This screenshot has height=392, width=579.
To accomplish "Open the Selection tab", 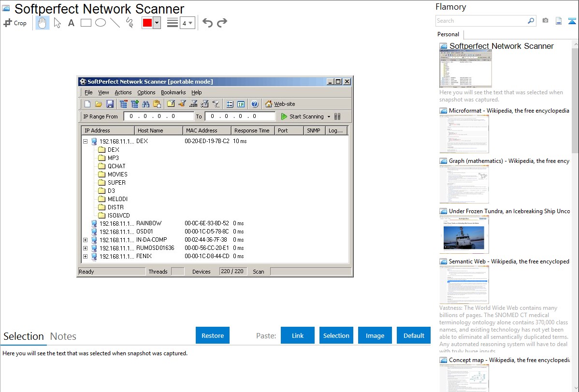I will 24,336.
